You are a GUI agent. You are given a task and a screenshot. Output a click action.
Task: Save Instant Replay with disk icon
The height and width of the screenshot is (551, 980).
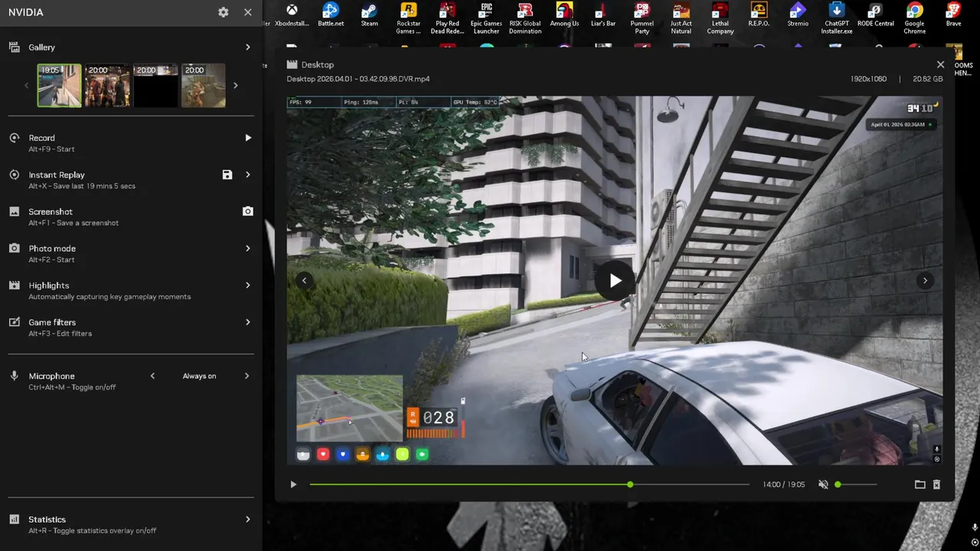(227, 174)
